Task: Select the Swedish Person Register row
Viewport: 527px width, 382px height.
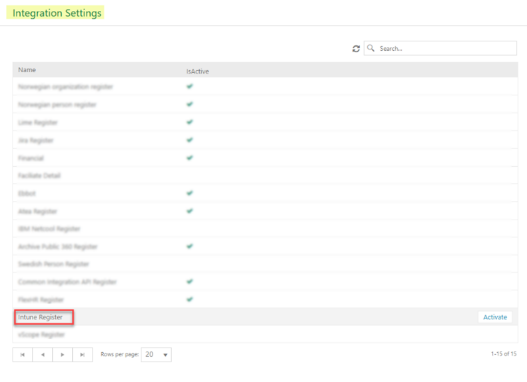Action: pyautogui.click(x=265, y=264)
